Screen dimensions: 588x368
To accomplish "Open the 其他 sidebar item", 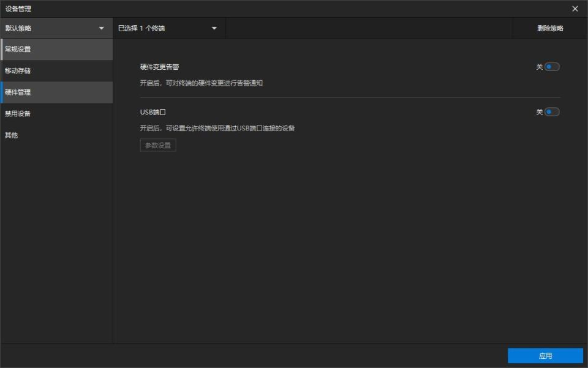I will pos(56,135).
